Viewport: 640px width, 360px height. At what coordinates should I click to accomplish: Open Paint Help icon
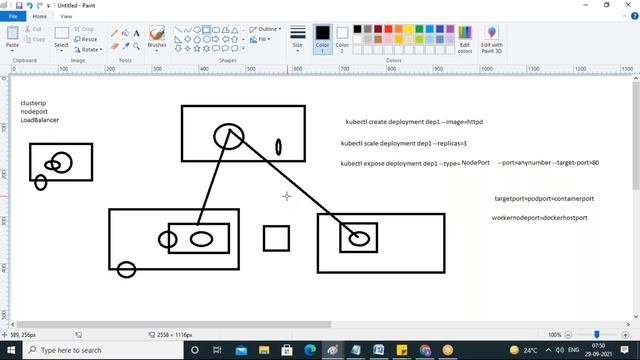click(x=635, y=16)
